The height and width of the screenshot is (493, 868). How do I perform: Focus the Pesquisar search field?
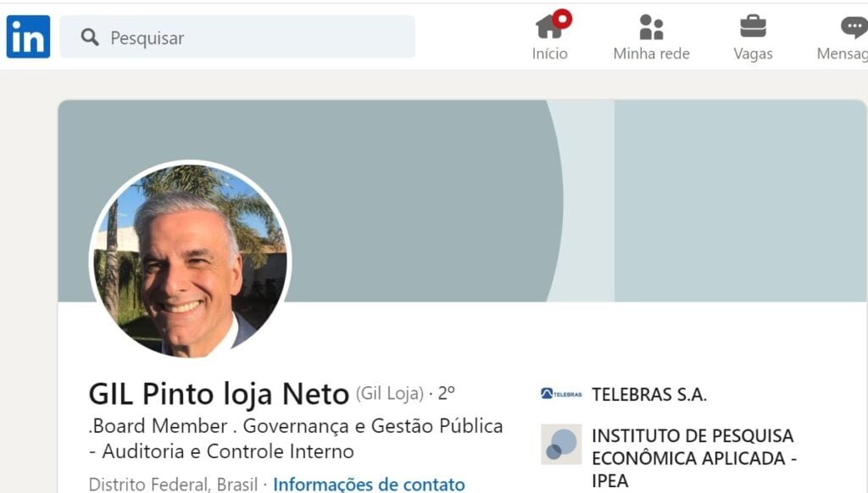click(x=237, y=36)
